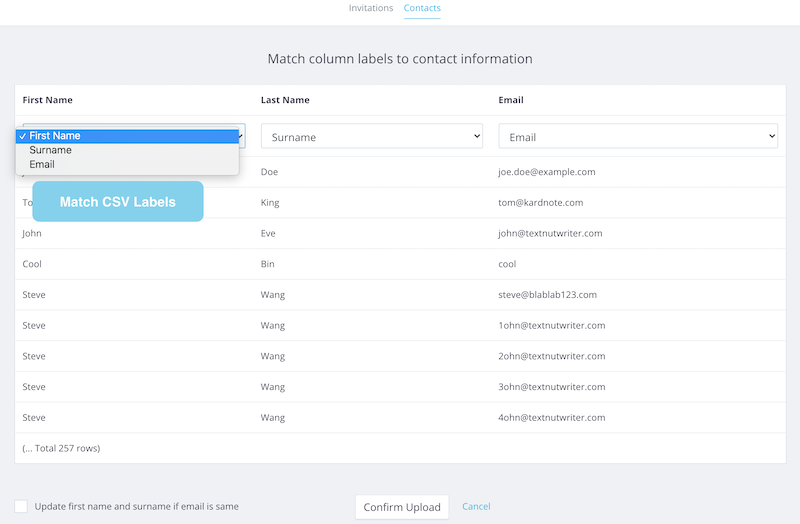This screenshot has width=800, height=524.
Task: Select 3ohn@textnutwriter.com email cell
Action: point(552,387)
